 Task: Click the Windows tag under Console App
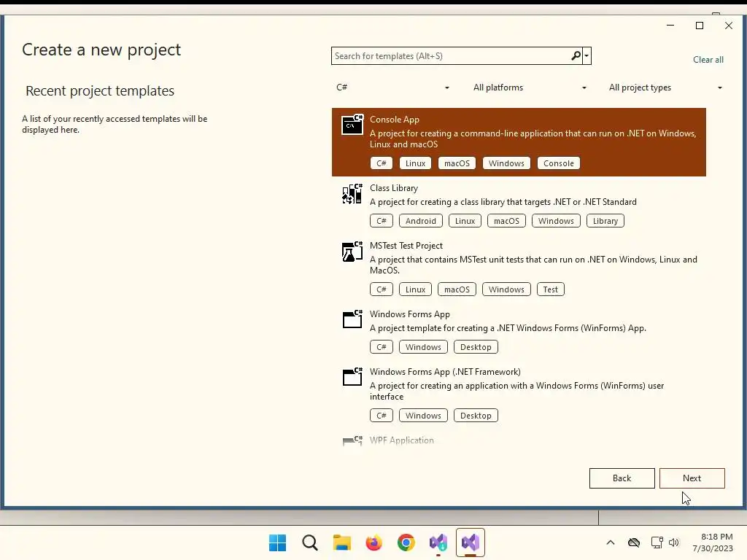pos(506,163)
